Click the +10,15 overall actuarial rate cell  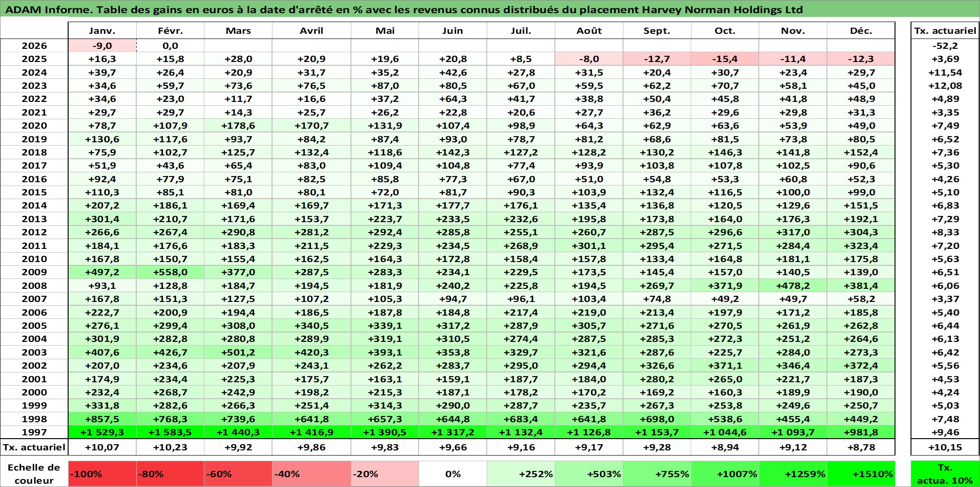(945, 447)
